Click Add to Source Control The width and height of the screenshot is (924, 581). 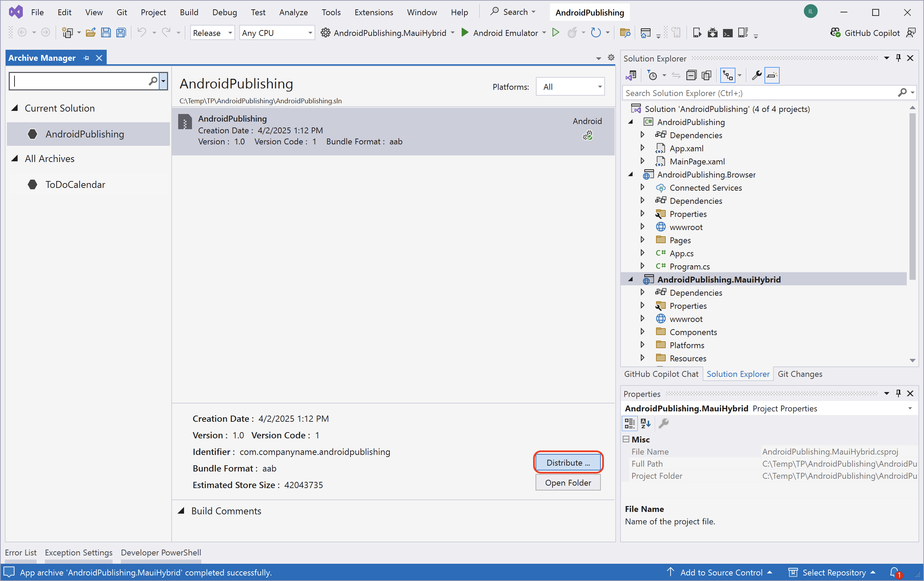point(719,573)
